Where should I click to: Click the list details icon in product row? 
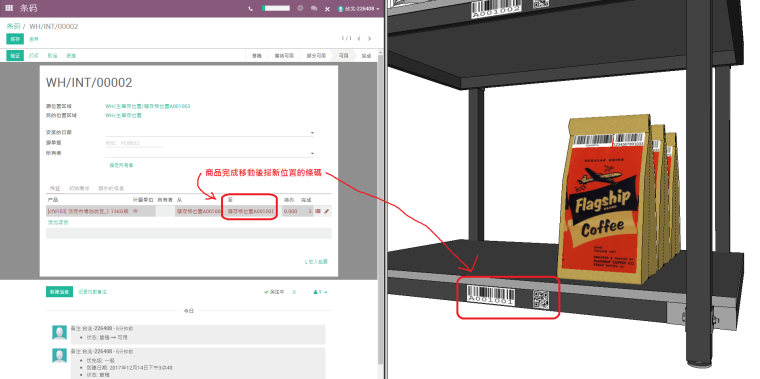tap(318, 211)
